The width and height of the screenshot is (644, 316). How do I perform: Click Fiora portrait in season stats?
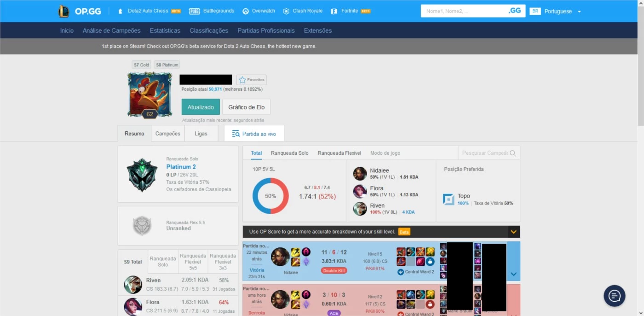(x=133, y=306)
